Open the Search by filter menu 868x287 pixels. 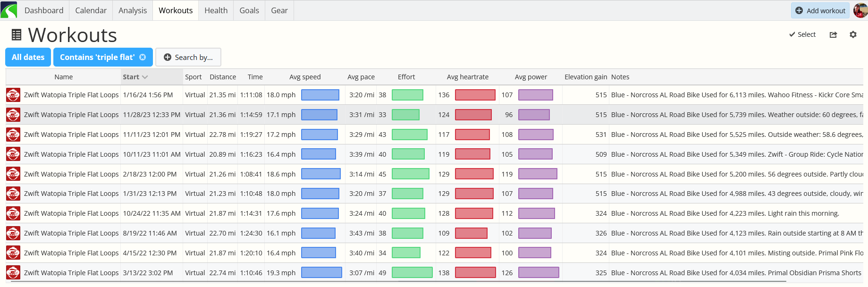click(188, 57)
